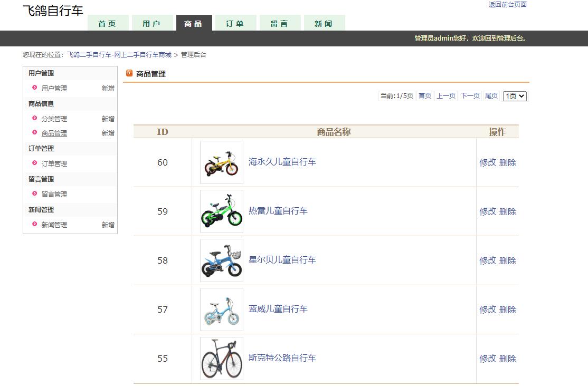The width and height of the screenshot is (588, 387).
Task: Click 尾页 to jump to last page
Action: coord(491,96)
